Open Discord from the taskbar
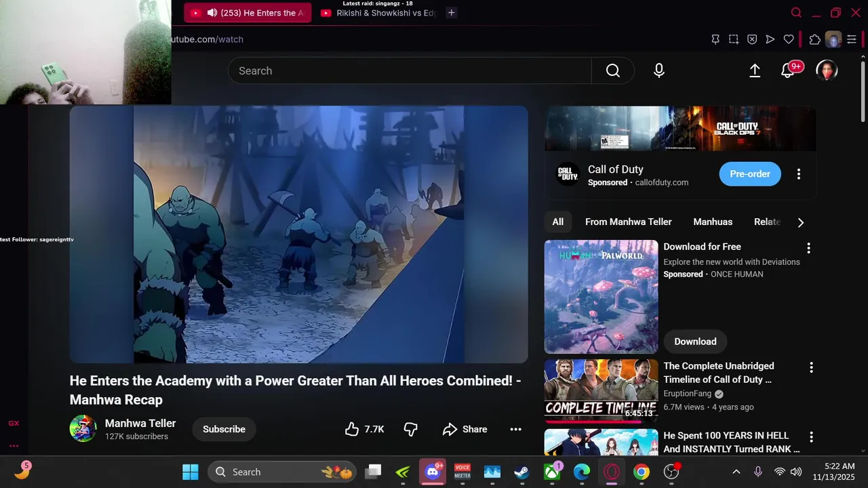The width and height of the screenshot is (868, 488). [x=433, y=472]
